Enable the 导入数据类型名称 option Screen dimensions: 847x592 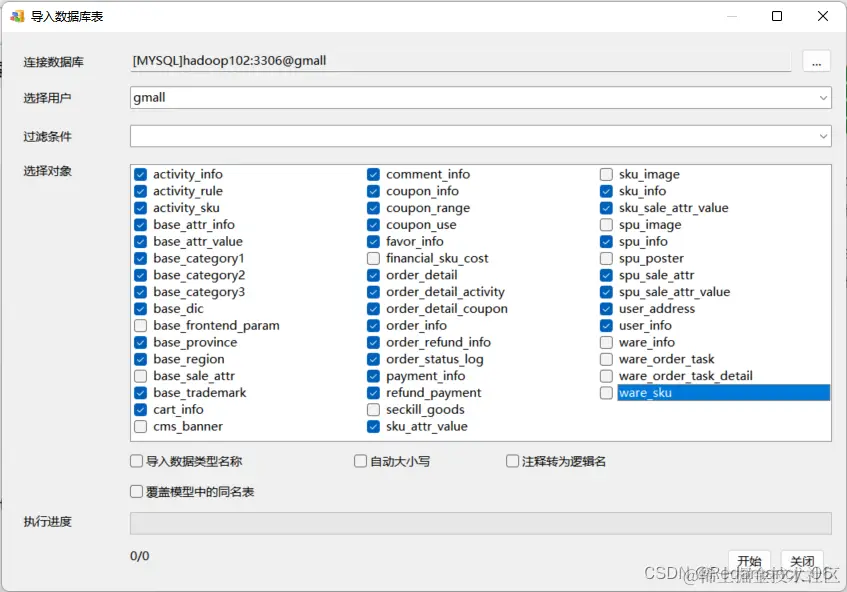click(x=136, y=460)
